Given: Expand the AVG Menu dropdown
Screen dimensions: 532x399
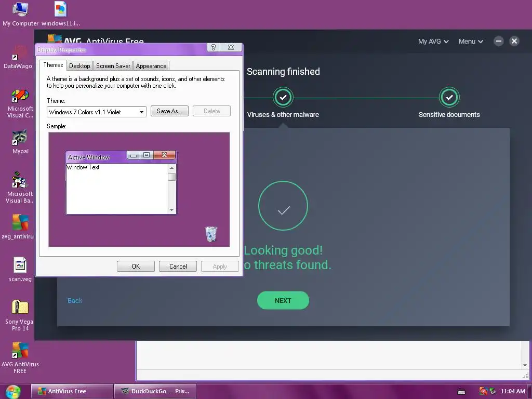Looking at the screenshot, I should [x=471, y=42].
